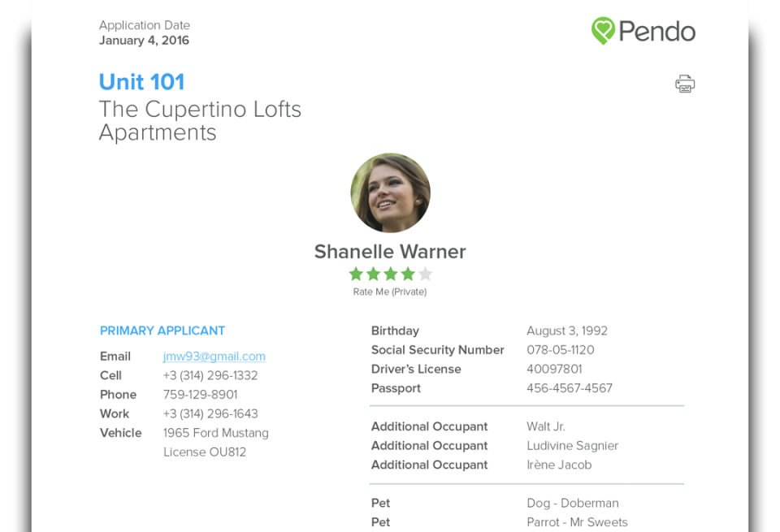Viewport: 780px width, 532px height.
Task: Select cell number +3 (314) 296-1332
Action: [x=210, y=375]
